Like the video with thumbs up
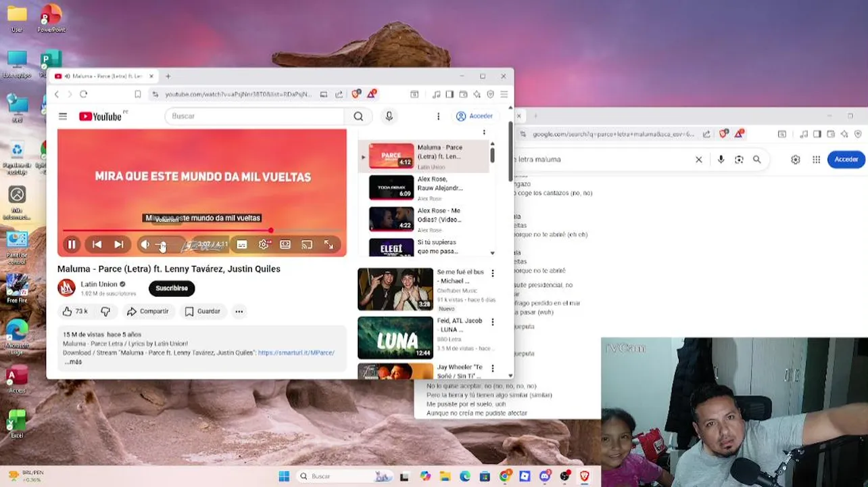The height and width of the screenshot is (487, 868). [75, 311]
